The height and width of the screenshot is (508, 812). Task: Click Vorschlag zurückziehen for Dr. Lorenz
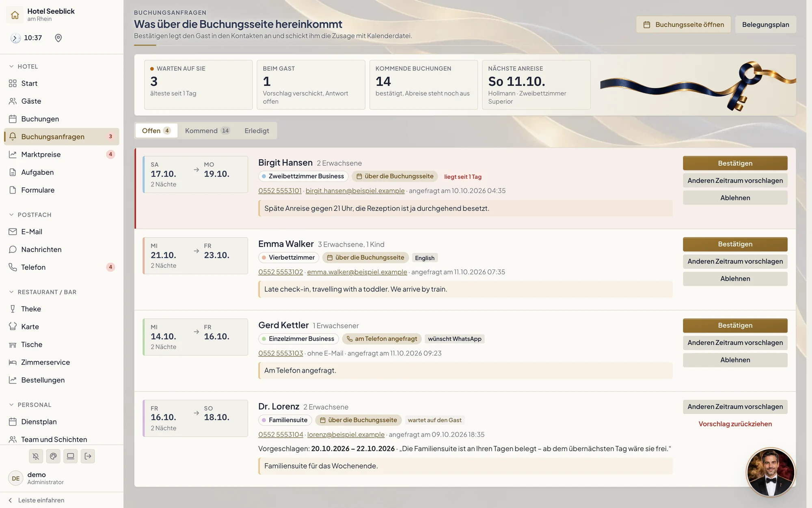[x=735, y=424]
